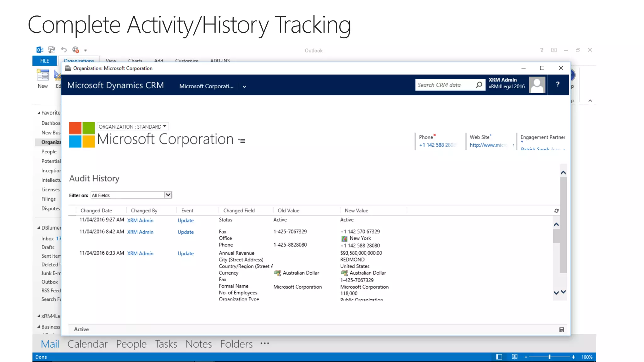The image size is (644, 362).
Task: Refresh the audit history grid
Action: pyautogui.click(x=556, y=211)
